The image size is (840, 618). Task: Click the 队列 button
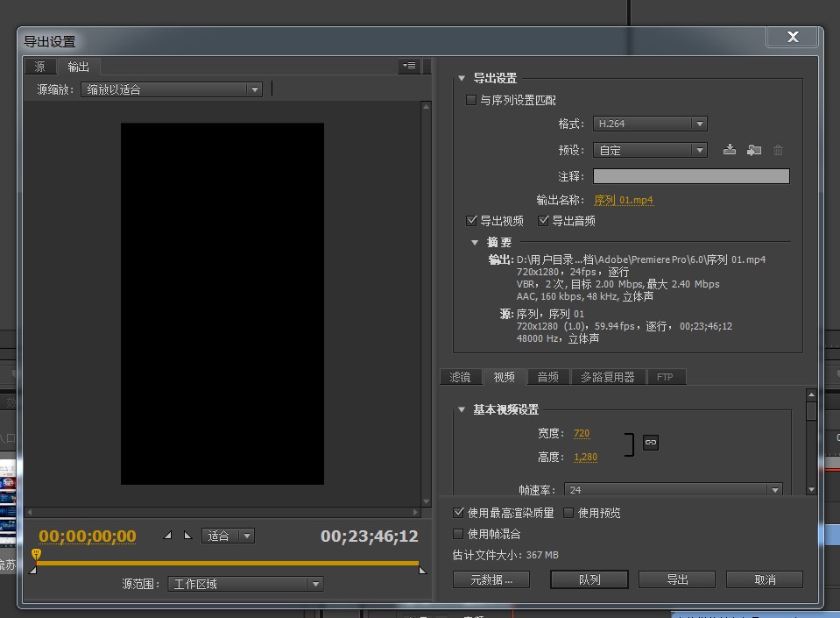(x=589, y=579)
